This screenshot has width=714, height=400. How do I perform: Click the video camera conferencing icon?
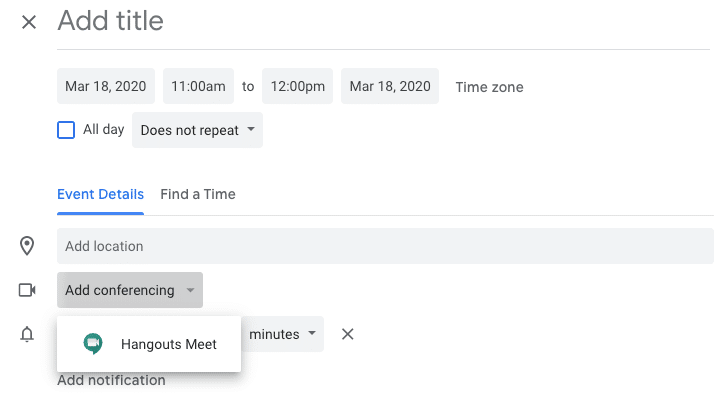27,290
